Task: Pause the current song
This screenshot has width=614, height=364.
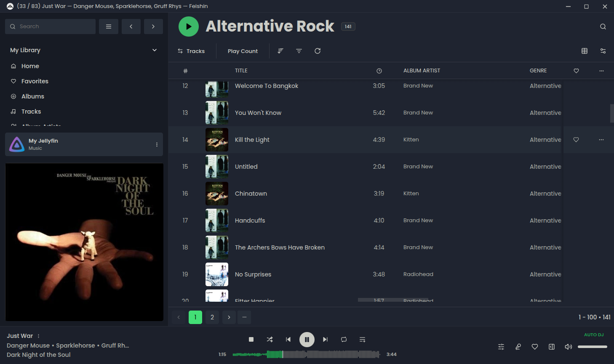Action: point(307,339)
